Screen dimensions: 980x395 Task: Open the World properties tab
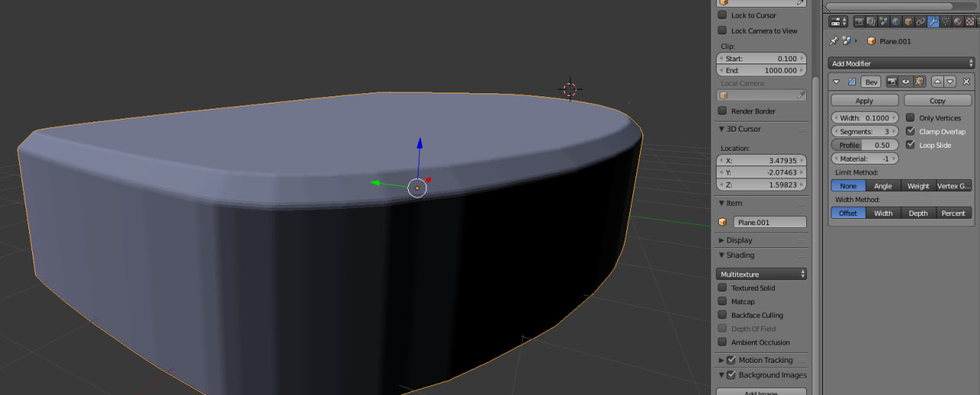click(896, 21)
